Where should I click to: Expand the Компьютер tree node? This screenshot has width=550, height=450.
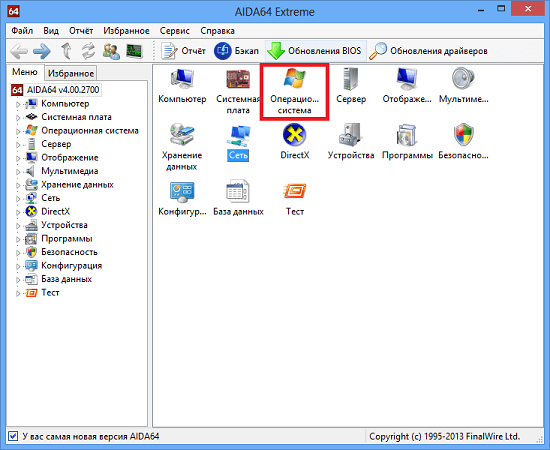(x=18, y=105)
